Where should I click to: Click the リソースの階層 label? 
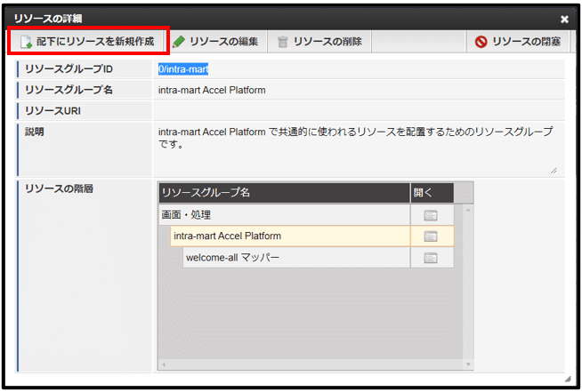[59, 188]
